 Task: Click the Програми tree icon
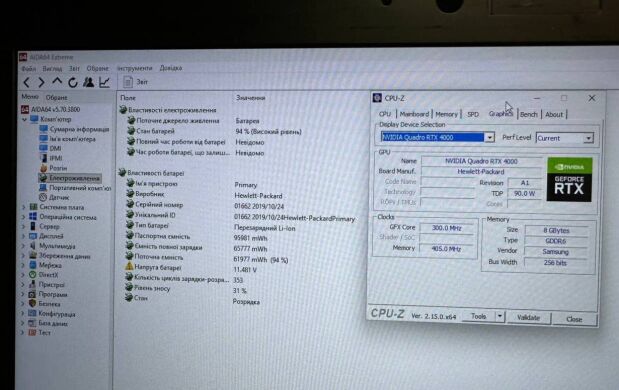33,294
